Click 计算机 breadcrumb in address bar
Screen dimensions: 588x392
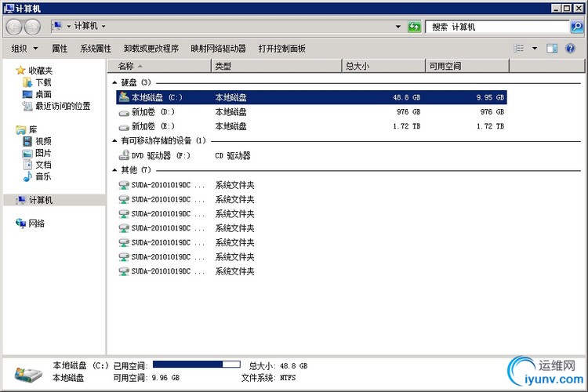point(85,26)
